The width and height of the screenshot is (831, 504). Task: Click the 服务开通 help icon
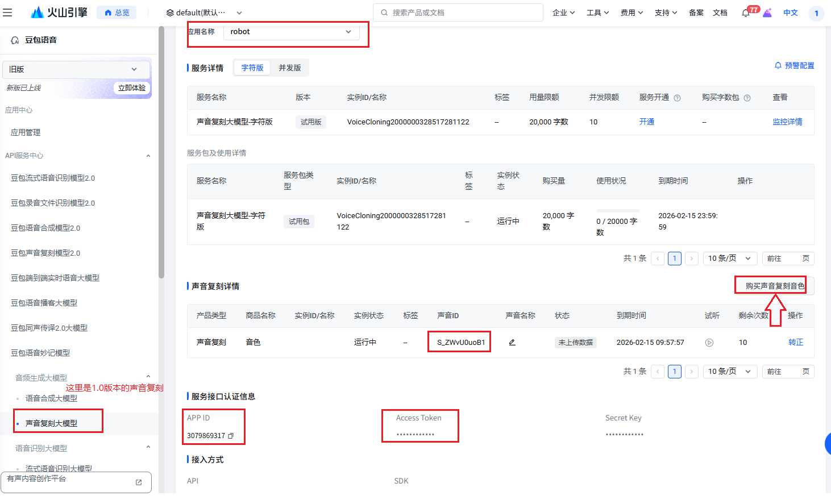click(x=677, y=98)
